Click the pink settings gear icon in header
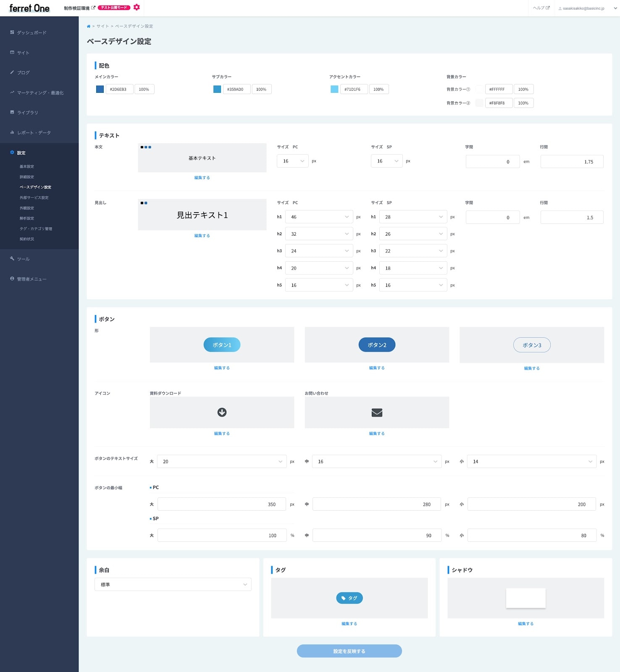 137,7
